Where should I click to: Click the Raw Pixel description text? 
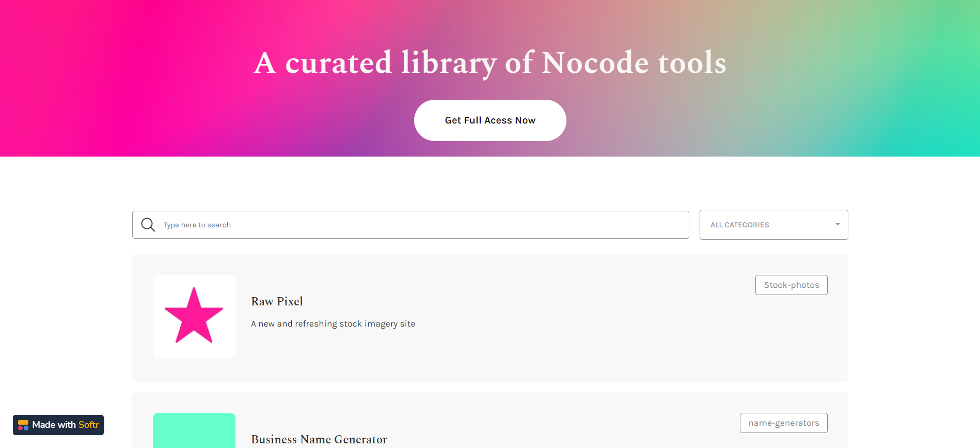[333, 324]
